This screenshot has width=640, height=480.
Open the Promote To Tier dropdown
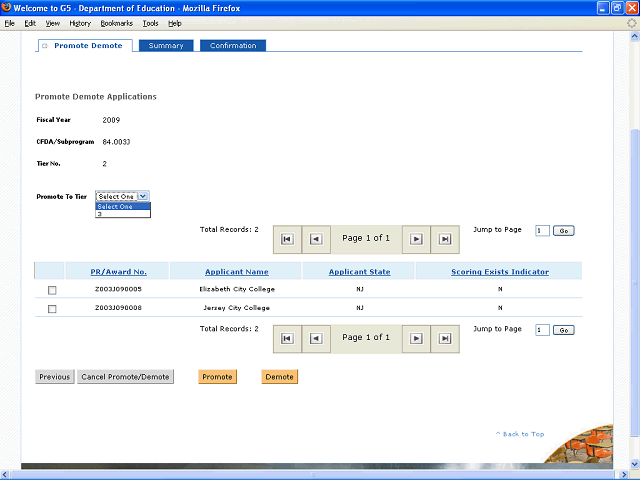(122, 196)
